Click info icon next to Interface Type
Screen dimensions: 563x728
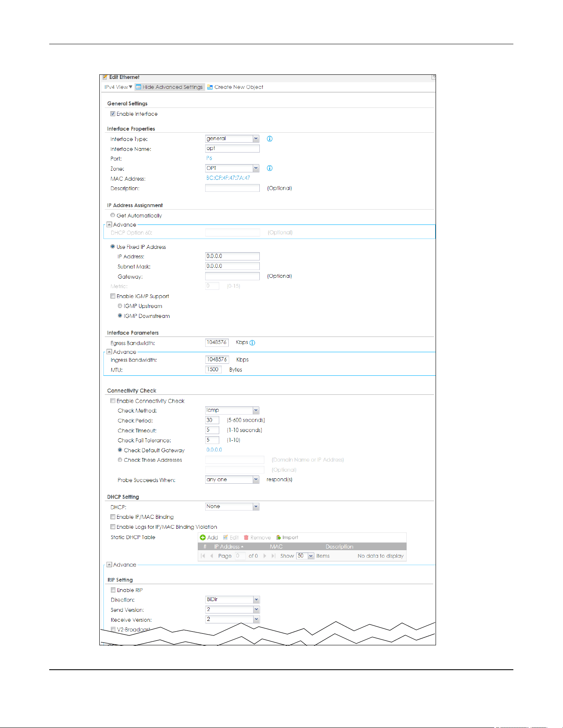pos(270,139)
